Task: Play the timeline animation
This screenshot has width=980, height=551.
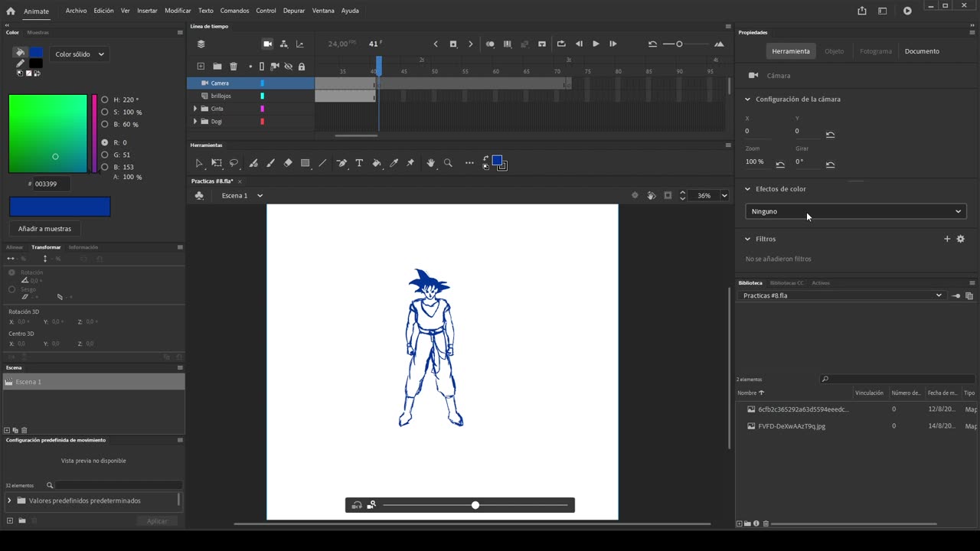Action: coord(596,44)
